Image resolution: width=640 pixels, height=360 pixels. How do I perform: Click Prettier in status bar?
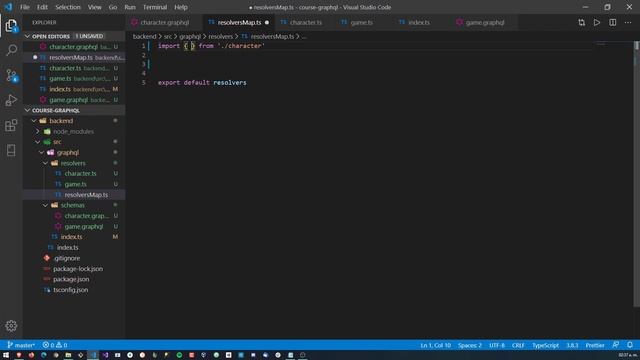[595, 345]
